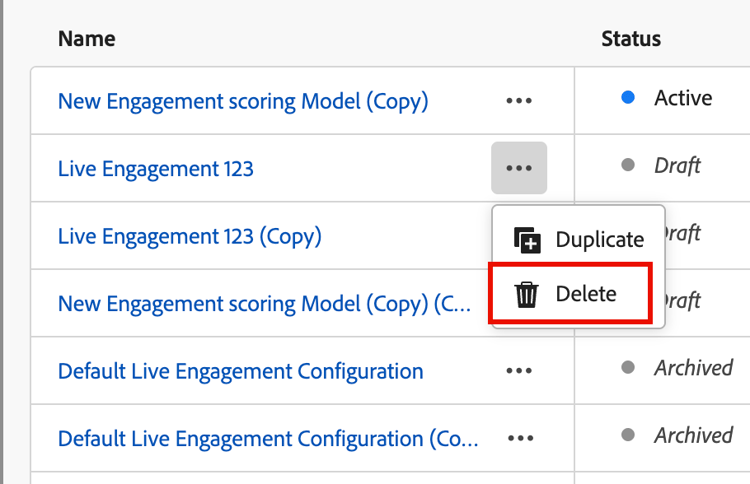Click the blue Active status dot
Image resolution: width=750 pixels, height=484 pixels.
click(x=628, y=98)
